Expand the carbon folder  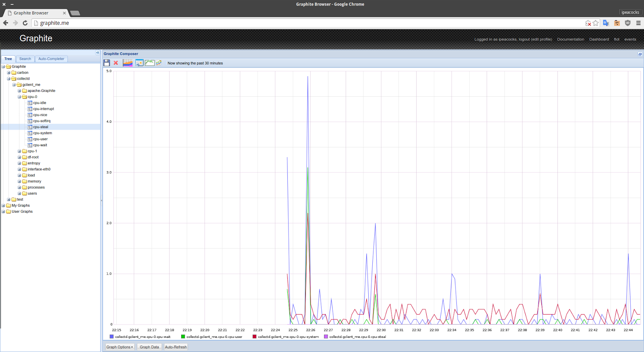(x=8, y=72)
